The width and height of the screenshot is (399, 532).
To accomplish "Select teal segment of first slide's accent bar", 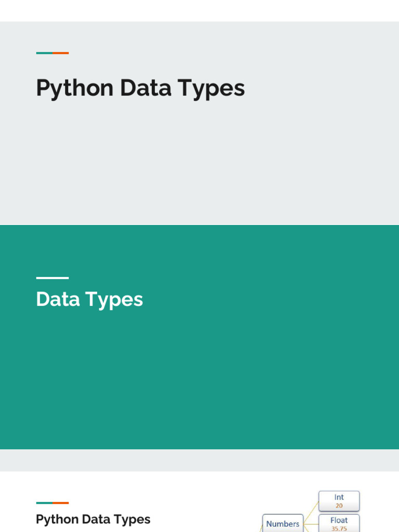I will [x=44, y=53].
